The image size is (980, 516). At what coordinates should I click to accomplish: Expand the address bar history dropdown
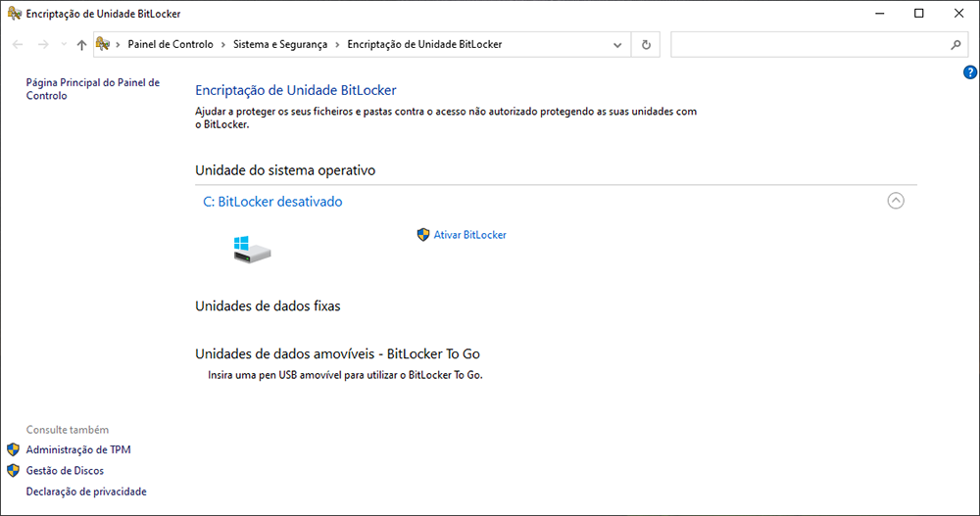point(617,45)
